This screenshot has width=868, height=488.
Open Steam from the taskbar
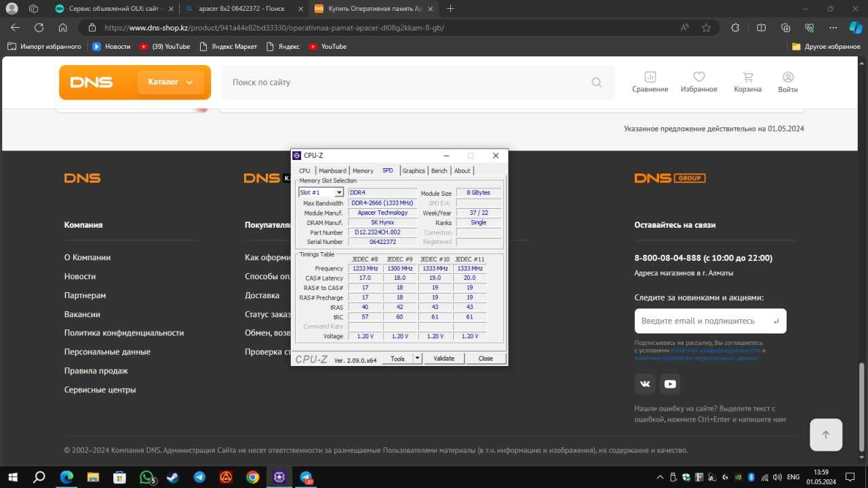coord(173,477)
